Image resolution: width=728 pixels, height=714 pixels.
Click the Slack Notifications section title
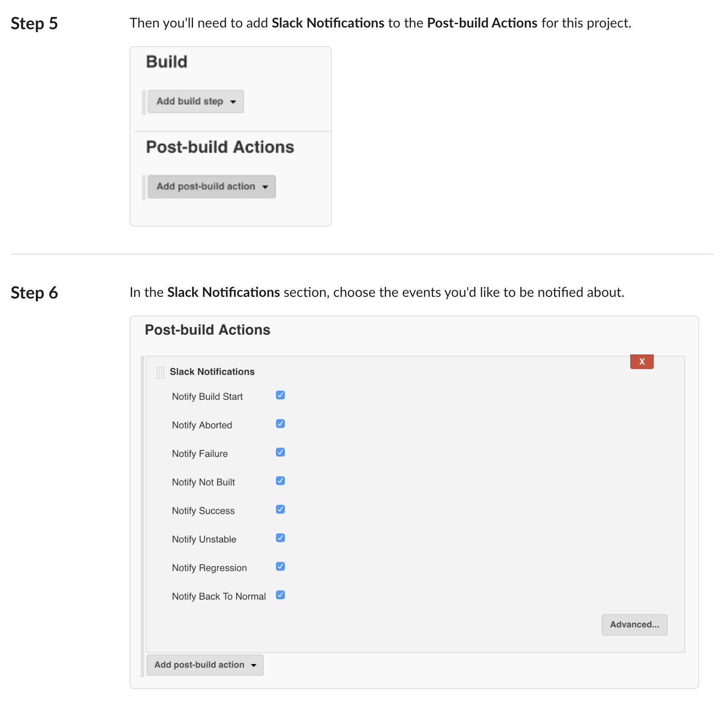[x=212, y=372]
